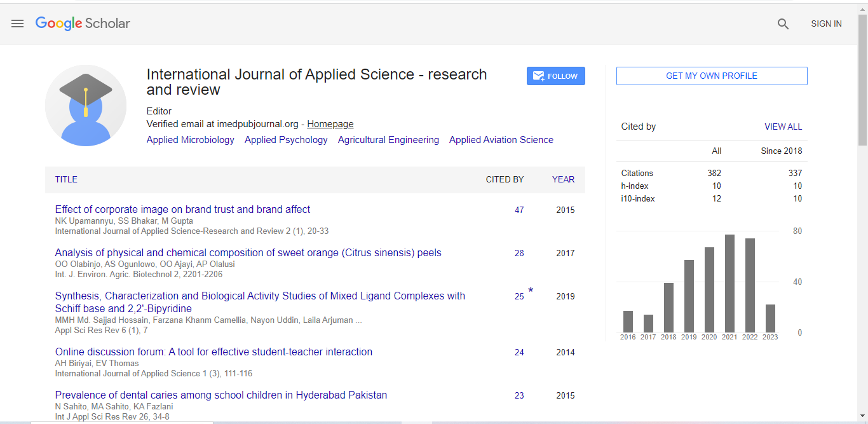Sort articles by Year column header
The height and width of the screenshot is (424, 868).
pos(563,179)
